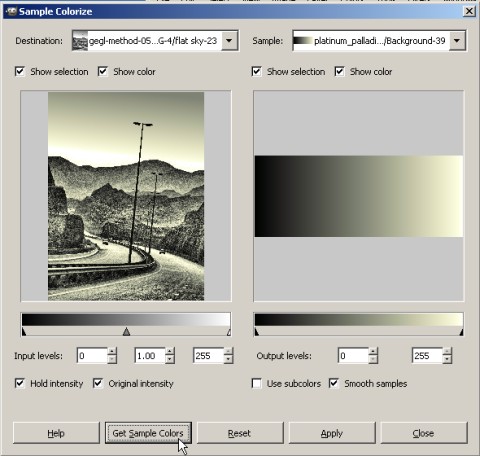This screenshot has width=480, height=456.
Task: Open the Sample layer dropdown
Action: (457, 41)
